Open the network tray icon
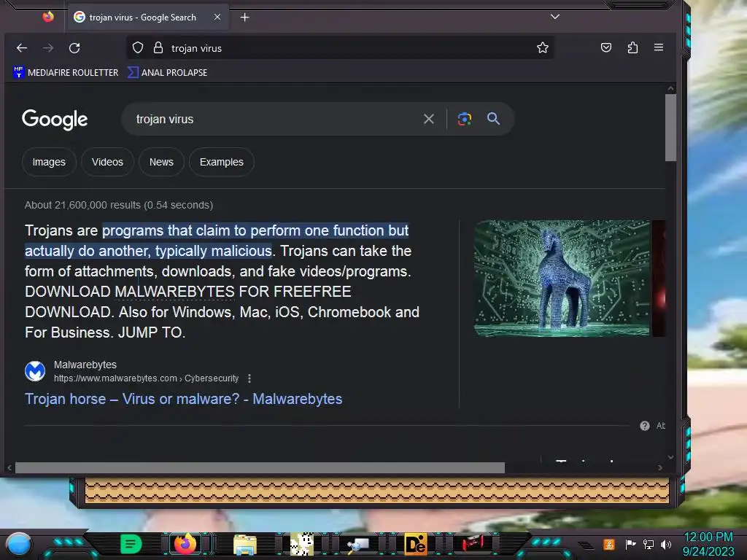Viewport: 747px width, 560px height. (x=649, y=544)
